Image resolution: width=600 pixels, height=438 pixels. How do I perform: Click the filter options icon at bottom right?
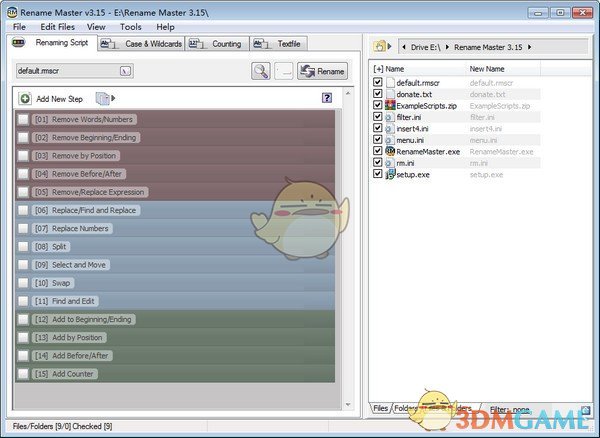(x=585, y=410)
